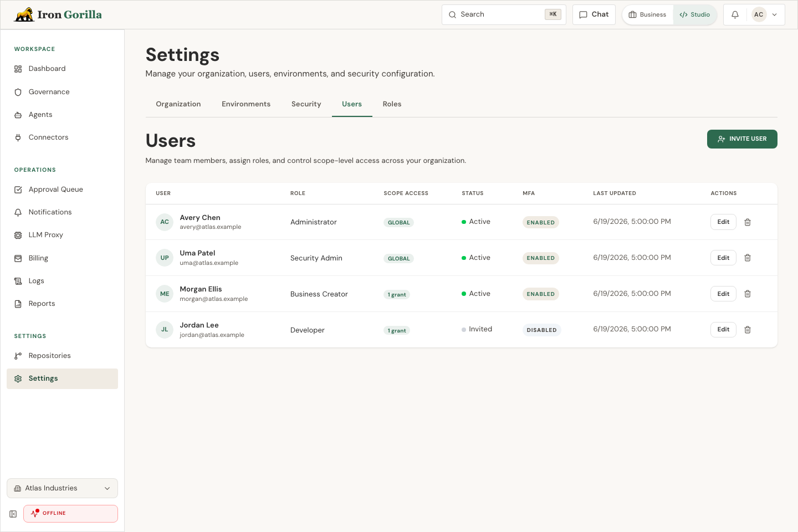Open LLM Proxy in the sidebar

click(62, 235)
